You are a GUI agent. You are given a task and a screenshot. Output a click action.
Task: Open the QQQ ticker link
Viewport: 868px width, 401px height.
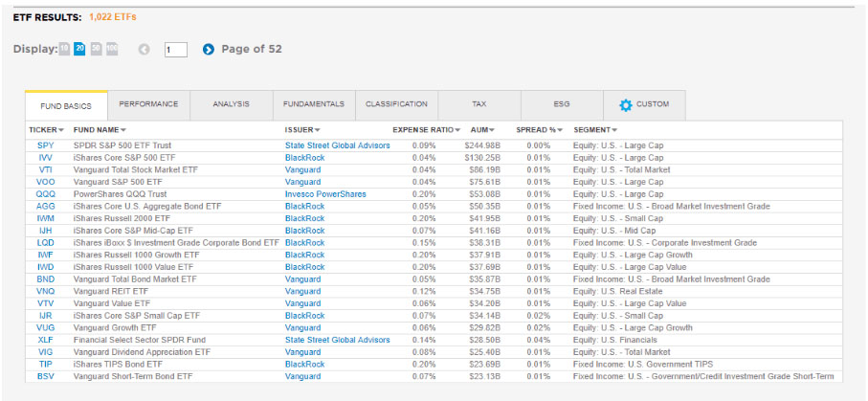(x=45, y=193)
